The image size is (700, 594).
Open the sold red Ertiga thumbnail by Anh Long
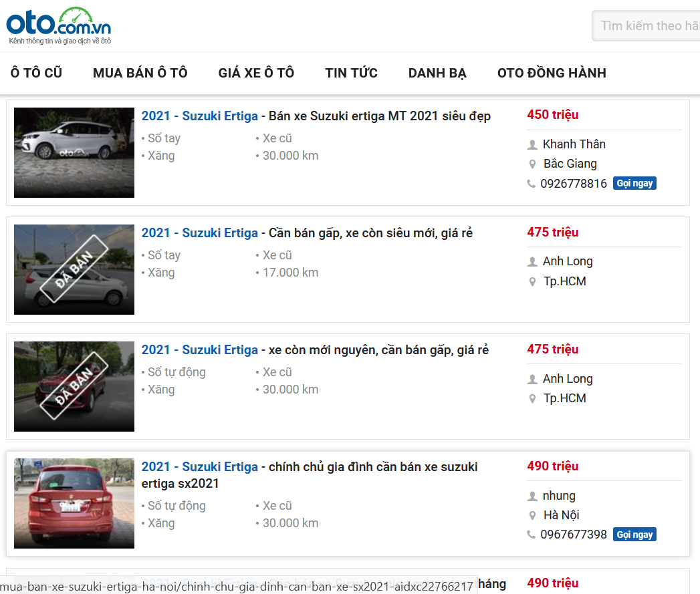(x=74, y=386)
